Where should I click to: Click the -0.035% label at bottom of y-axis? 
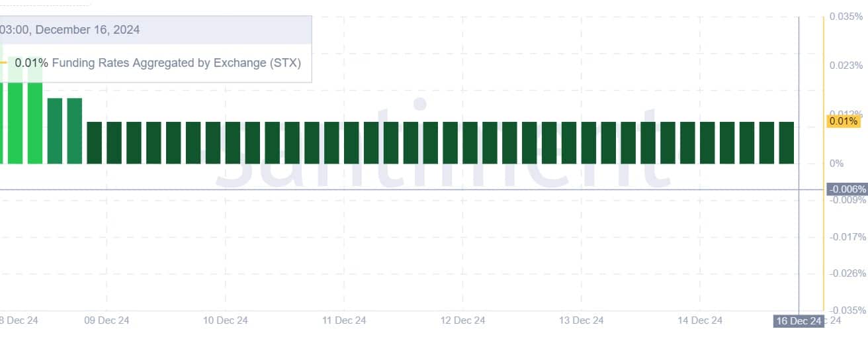[849, 310]
